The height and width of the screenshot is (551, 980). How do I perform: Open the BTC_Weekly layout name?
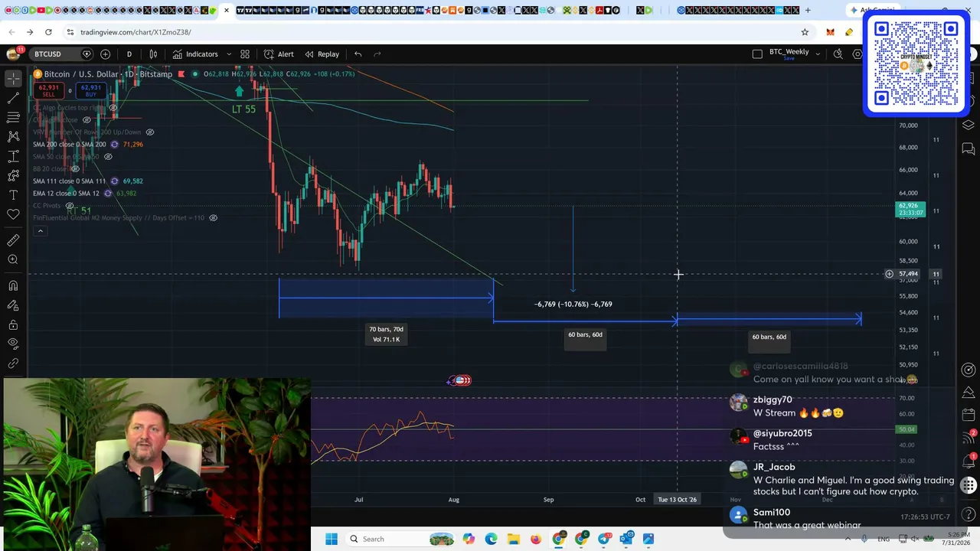789,54
